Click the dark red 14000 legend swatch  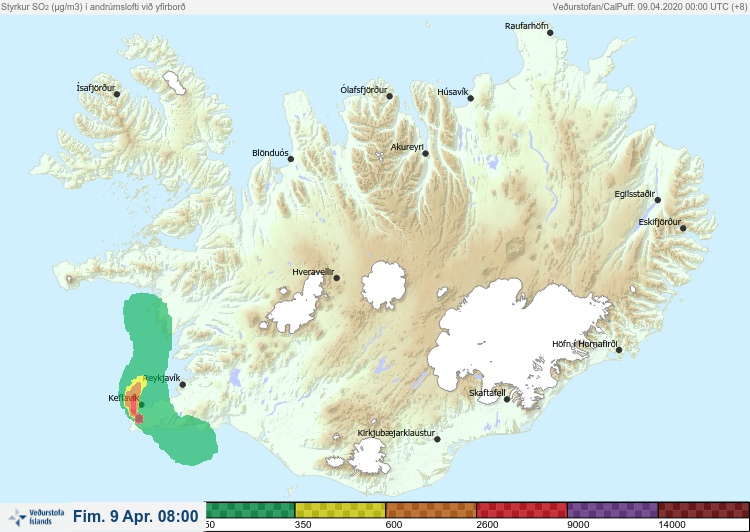[x=704, y=510]
